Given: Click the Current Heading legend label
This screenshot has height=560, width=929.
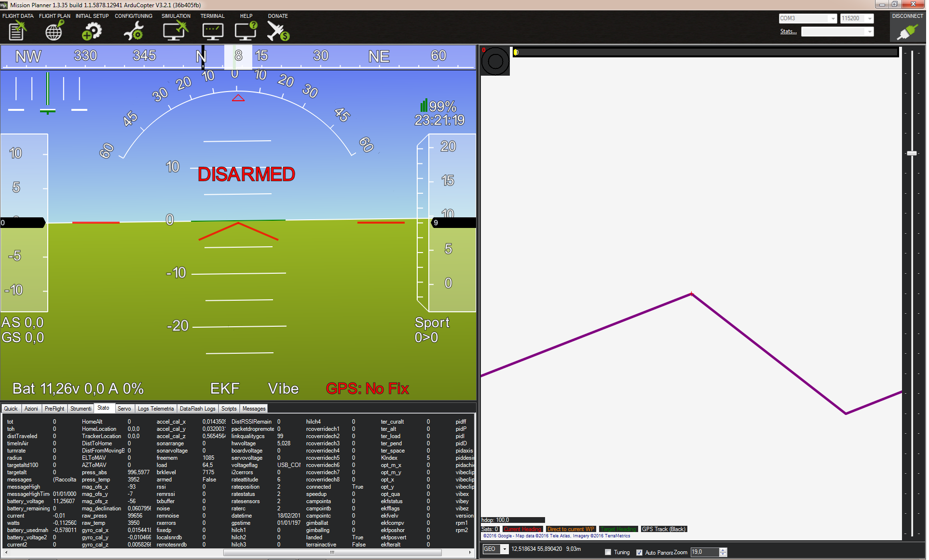Looking at the screenshot, I should coord(523,529).
